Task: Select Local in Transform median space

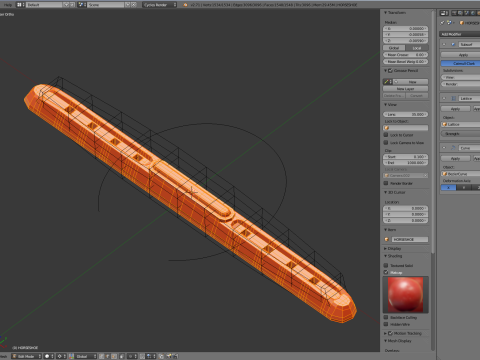Action: (417, 48)
